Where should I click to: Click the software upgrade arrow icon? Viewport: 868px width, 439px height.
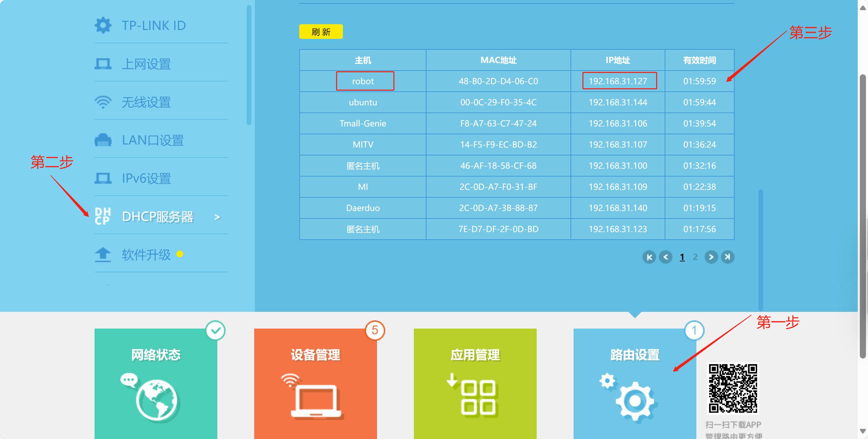103,255
